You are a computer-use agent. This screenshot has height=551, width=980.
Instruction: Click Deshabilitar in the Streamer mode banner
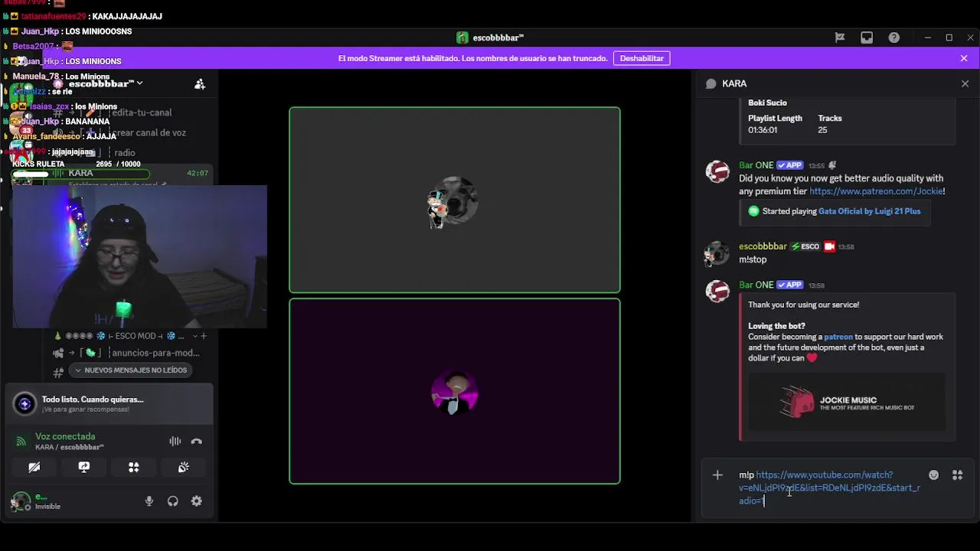tap(642, 58)
